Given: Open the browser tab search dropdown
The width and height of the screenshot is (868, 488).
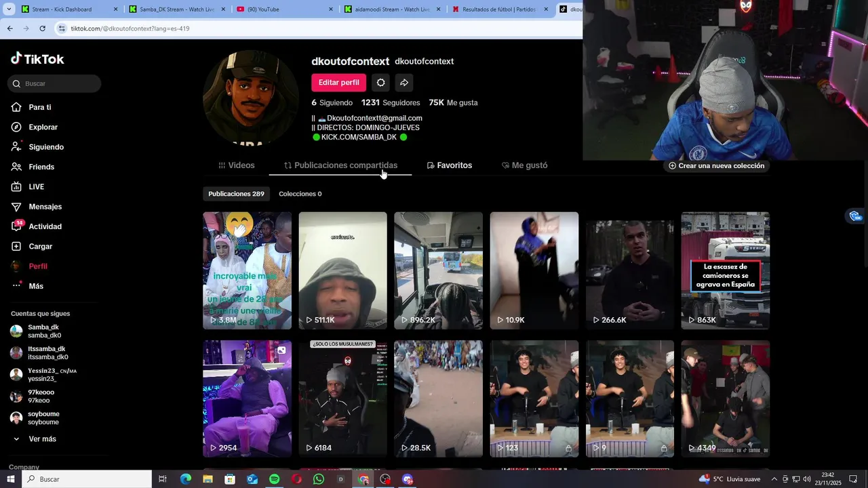Looking at the screenshot, I should (x=9, y=9).
